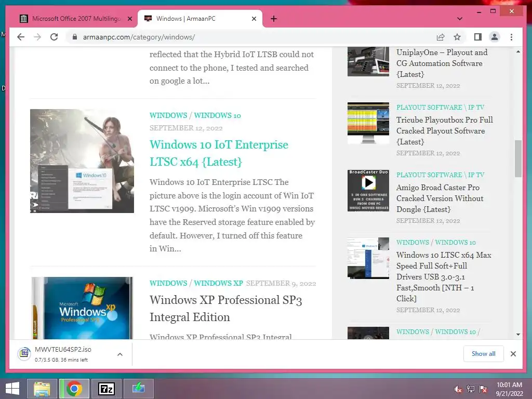Go back to the previous page
Screen dimensions: 532x399
click(21, 37)
